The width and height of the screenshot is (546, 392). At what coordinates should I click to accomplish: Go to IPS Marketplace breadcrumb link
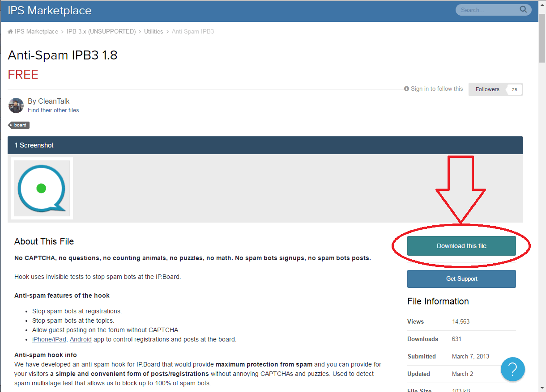tap(36, 32)
